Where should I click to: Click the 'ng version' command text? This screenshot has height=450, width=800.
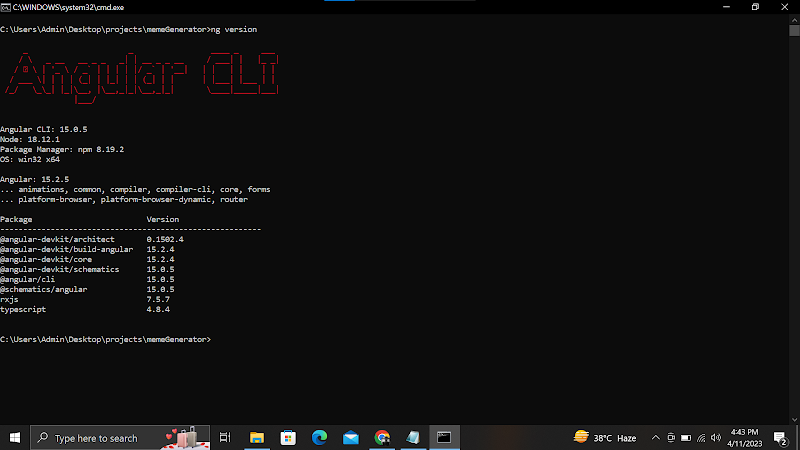[x=234, y=30]
